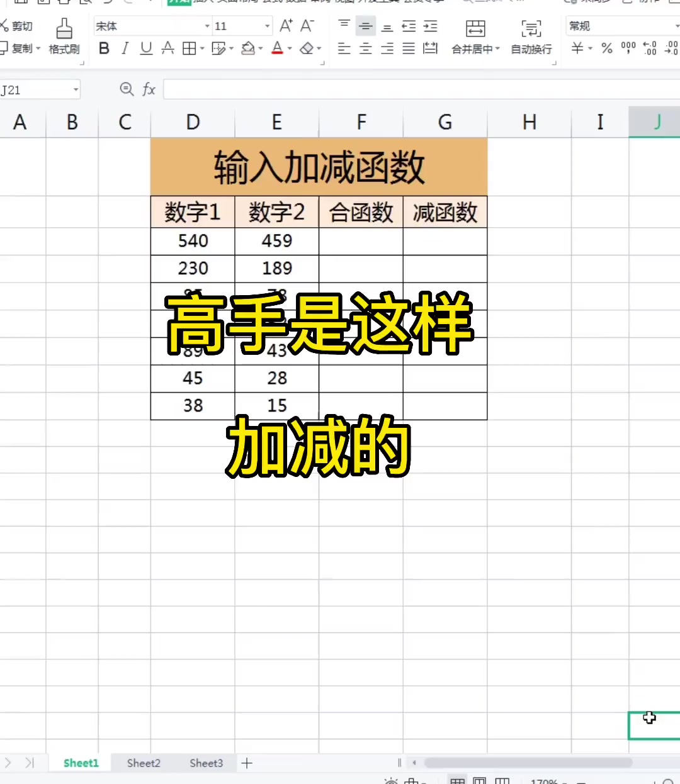This screenshot has height=784, width=680.
Task: Apply currency format with ¥ icon
Action: point(578,49)
